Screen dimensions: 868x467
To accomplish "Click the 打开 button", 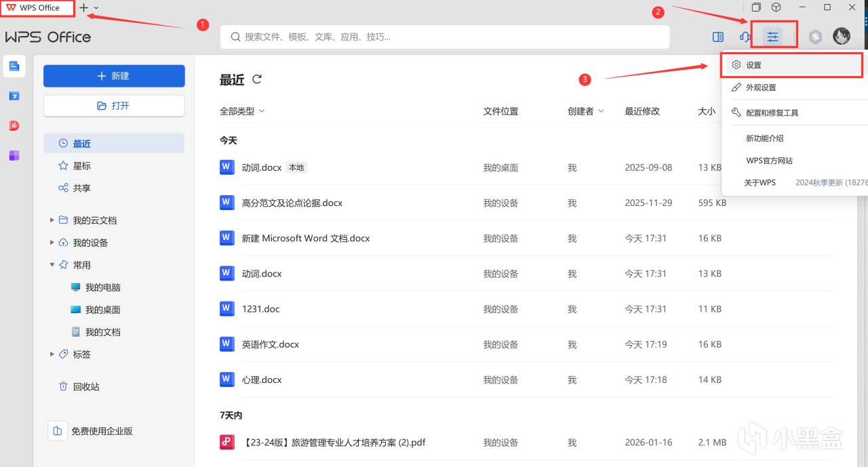I will click(x=114, y=106).
